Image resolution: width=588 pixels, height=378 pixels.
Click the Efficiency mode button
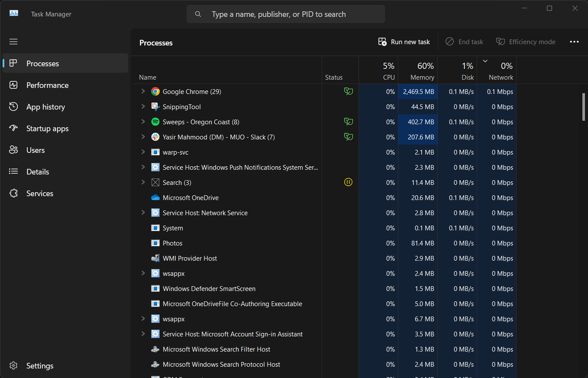pos(526,42)
